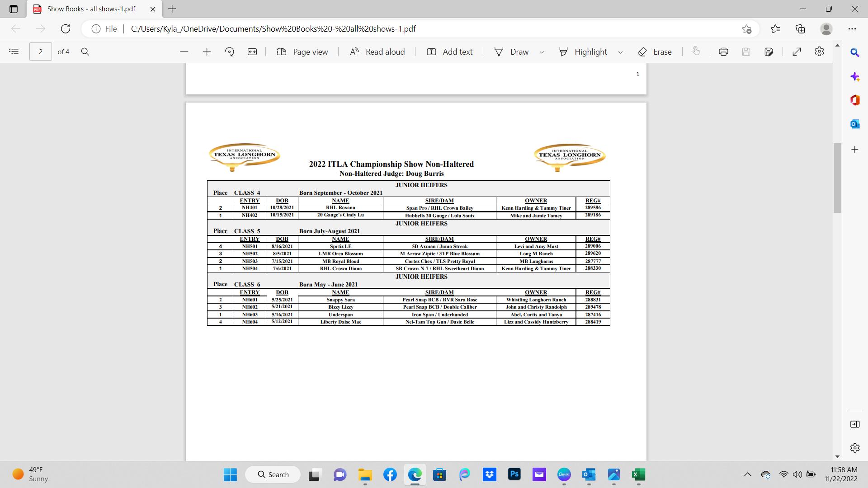Select the Show Books PDF tab
The height and width of the screenshot is (488, 868).
pos(91,9)
